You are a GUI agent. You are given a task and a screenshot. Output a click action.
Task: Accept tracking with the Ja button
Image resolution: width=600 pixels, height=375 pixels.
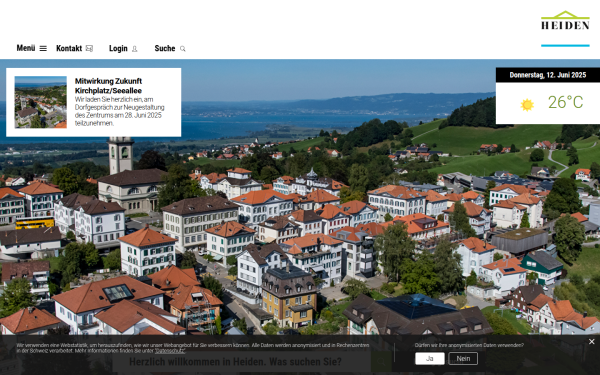430,359
